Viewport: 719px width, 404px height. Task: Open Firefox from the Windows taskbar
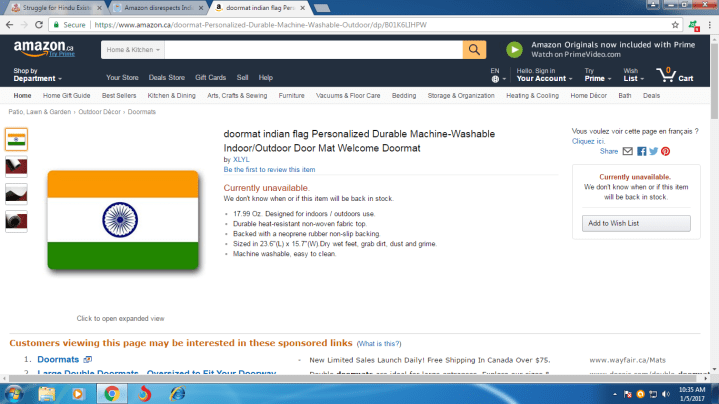point(143,391)
